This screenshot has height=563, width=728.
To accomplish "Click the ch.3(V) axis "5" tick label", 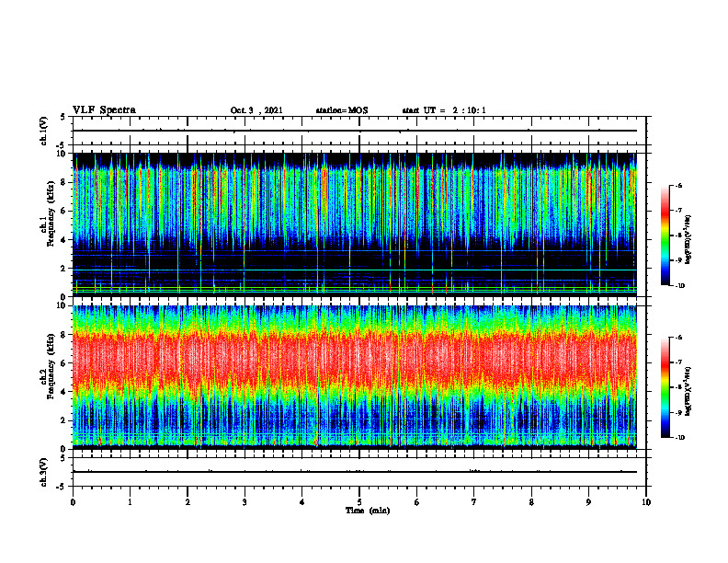I will point(63,458).
